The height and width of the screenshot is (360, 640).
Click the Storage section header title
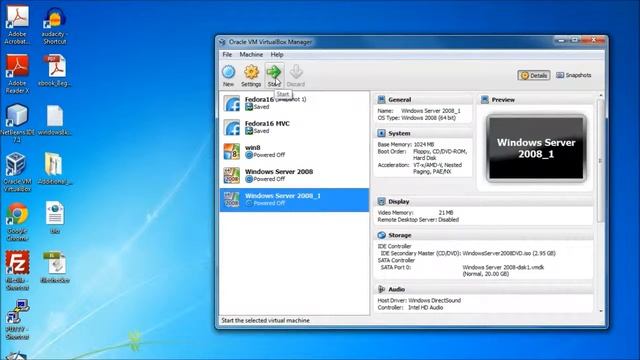click(400, 236)
